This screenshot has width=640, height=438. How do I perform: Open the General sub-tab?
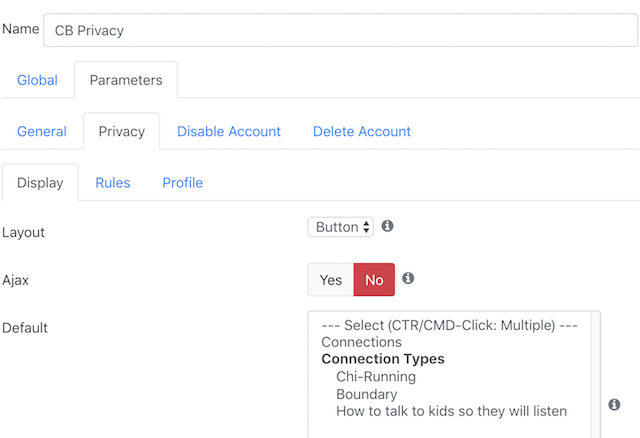click(42, 131)
